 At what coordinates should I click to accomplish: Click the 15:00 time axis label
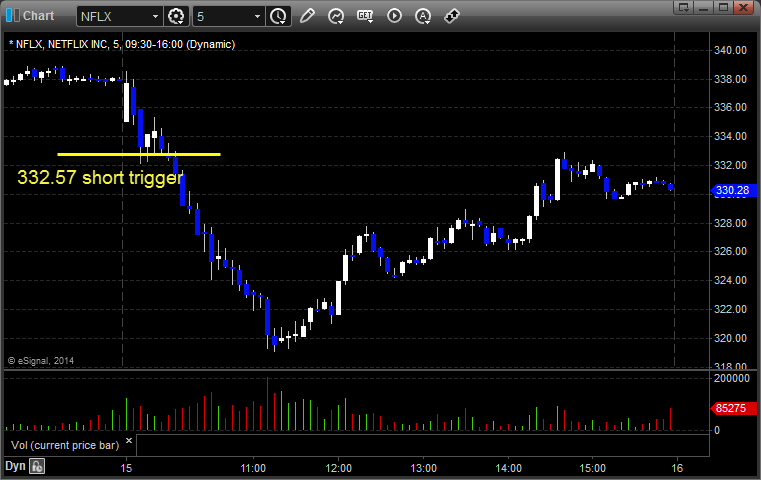[593, 468]
